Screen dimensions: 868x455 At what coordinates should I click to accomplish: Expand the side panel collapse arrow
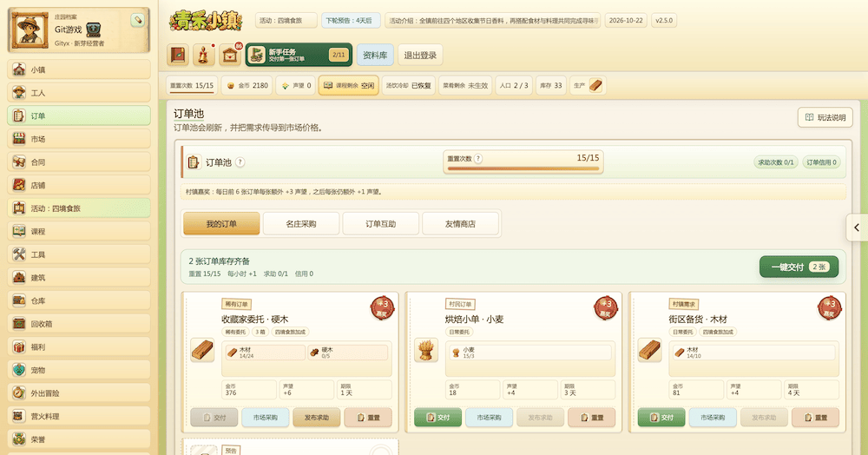(x=857, y=227)
